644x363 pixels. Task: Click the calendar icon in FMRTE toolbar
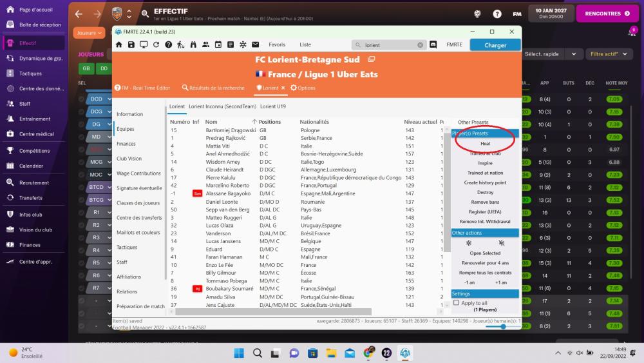pyautogui.click(x=218, y=44)
